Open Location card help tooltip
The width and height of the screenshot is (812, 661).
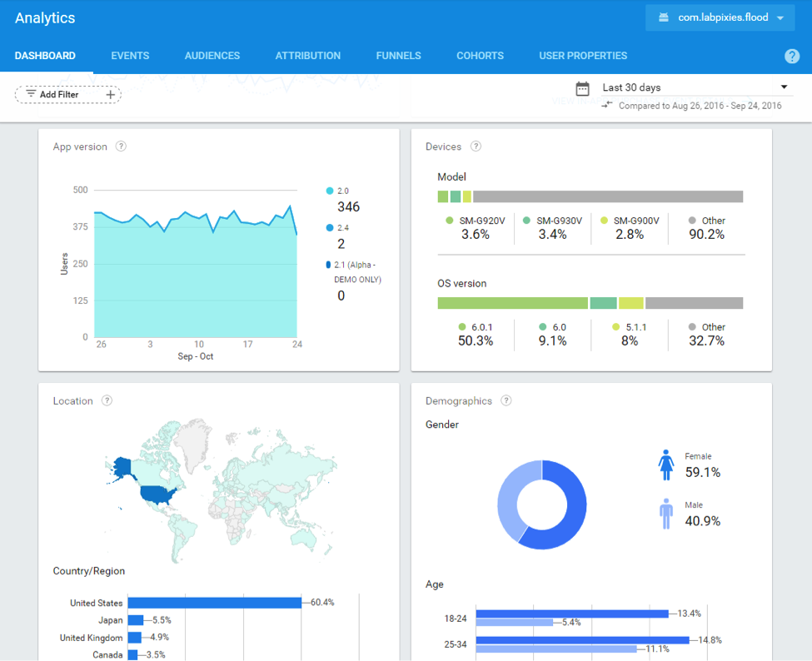click(x=107, y=400)
